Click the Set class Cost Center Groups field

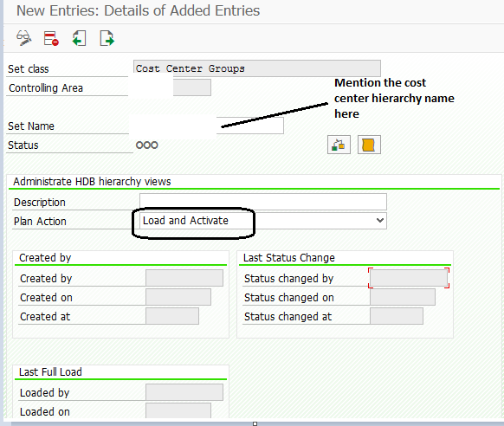click(x=257, y=68)
